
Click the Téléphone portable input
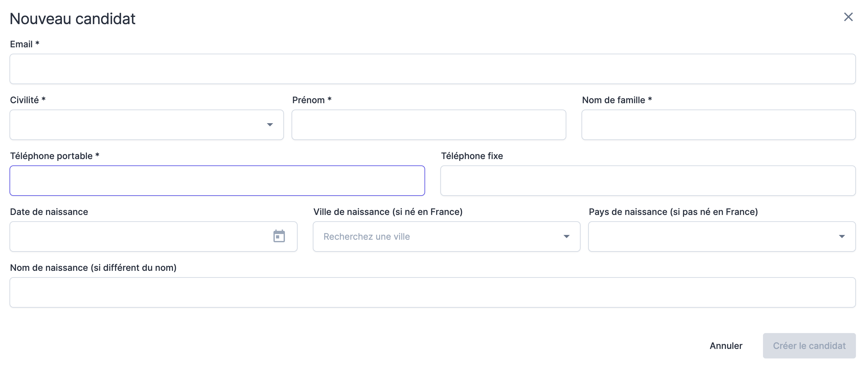(x=217, y=181)
